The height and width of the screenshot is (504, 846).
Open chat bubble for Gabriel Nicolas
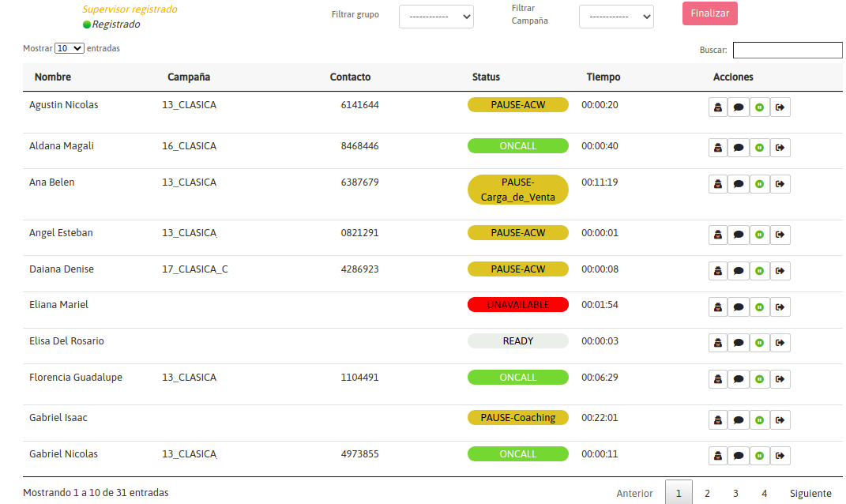[739, 456]
